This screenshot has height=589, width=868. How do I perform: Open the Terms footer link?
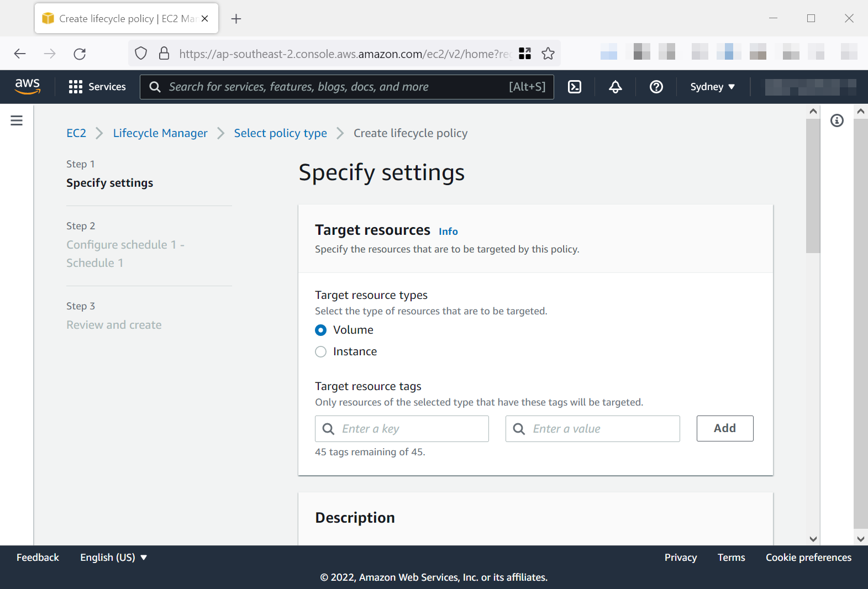(x=732, y=558)
